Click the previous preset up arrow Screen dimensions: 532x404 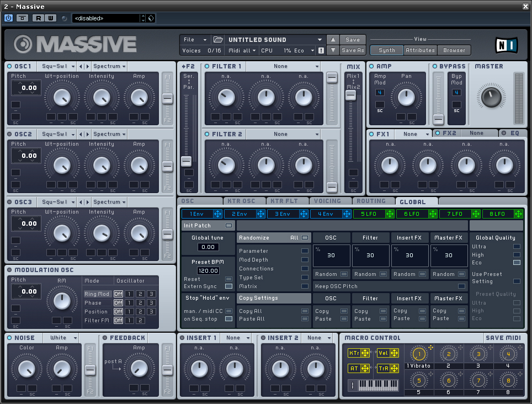pyautogui.click(x=333, y=40)
